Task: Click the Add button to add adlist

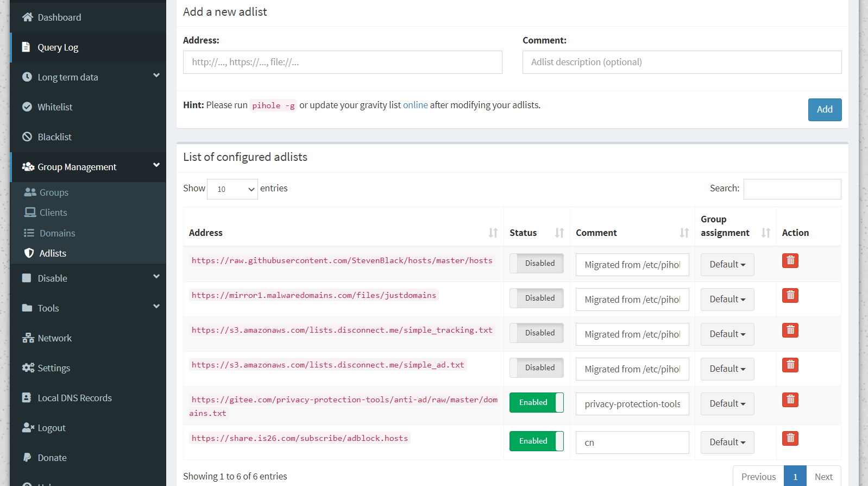Action: (824, 110)
